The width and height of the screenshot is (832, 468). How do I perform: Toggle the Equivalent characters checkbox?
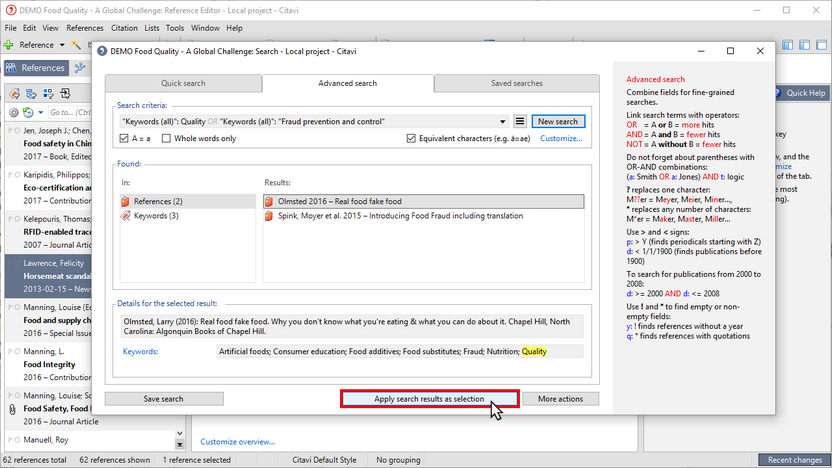(411, 138)
